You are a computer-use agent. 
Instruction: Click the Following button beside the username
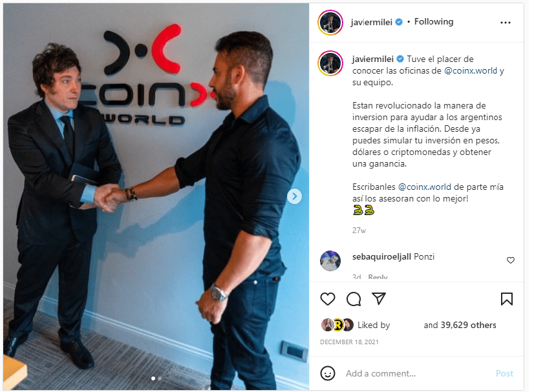click(434, 22)
